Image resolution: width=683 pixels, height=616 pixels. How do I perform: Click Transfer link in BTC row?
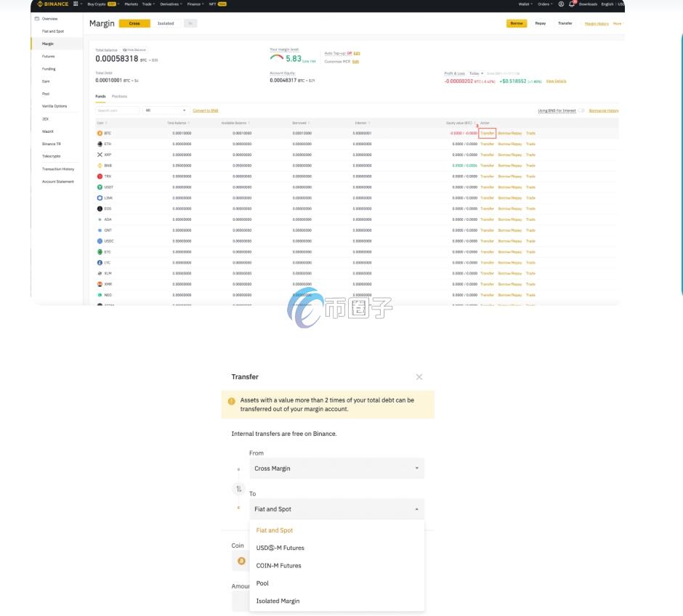487,133
